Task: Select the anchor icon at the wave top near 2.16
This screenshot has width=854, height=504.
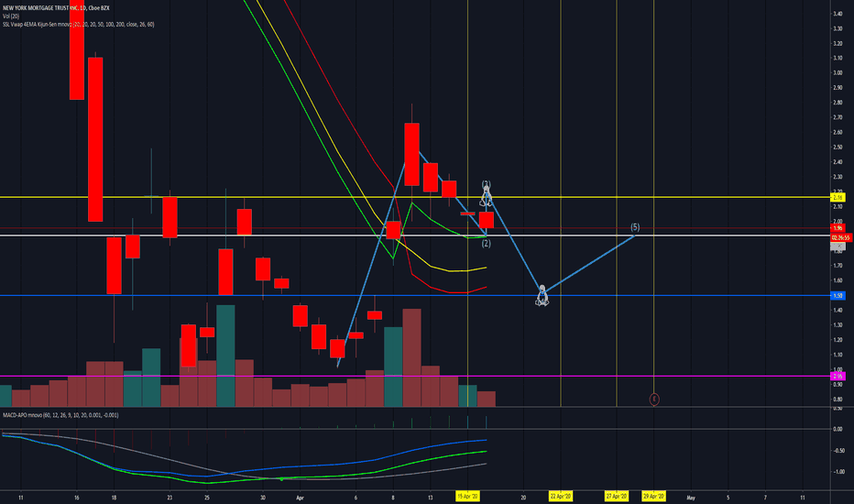Action: (x=486, y=196)
